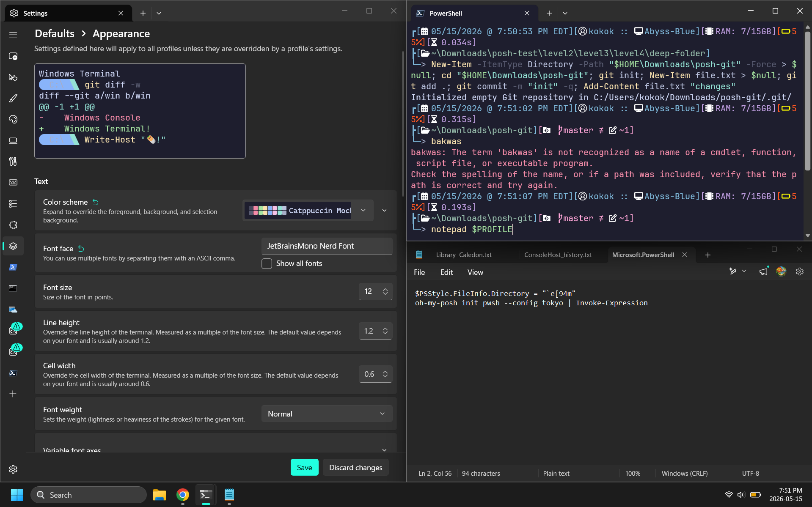Screen dimensions: 812x507
Task: Select the Defaults layers icon in sidebar
Action: click(13, 246)
